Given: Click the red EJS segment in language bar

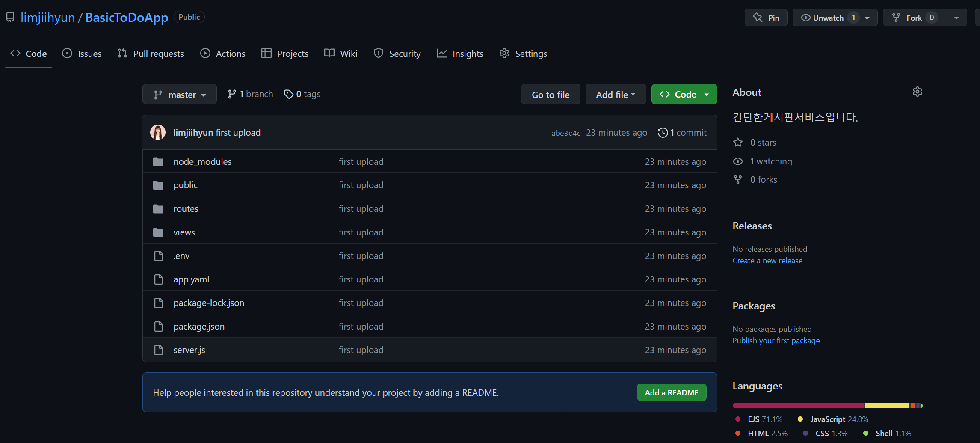Looking at the screenshot, I should point(799,406).
